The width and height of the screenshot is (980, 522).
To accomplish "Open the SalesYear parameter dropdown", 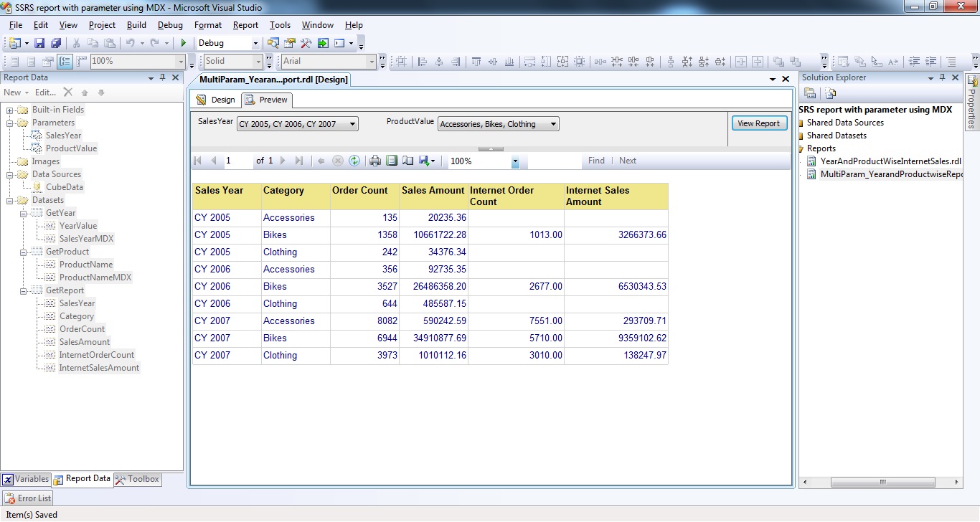I will pyautogui.click(x=352, y=124).
